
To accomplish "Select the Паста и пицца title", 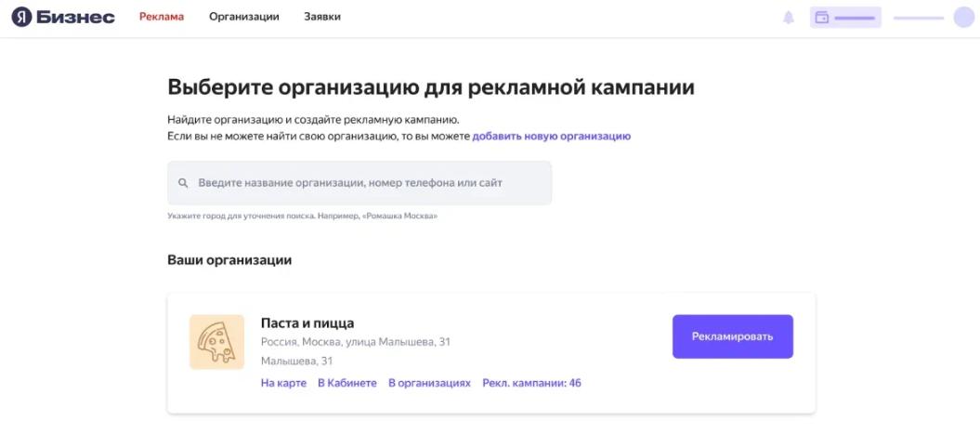I will point(307,323).
